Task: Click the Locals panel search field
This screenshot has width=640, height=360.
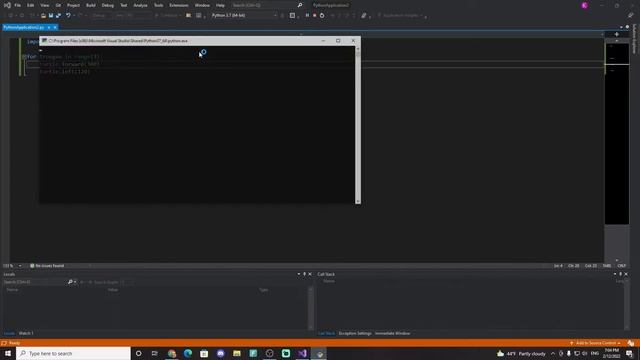Action: [x=35, y=282]
